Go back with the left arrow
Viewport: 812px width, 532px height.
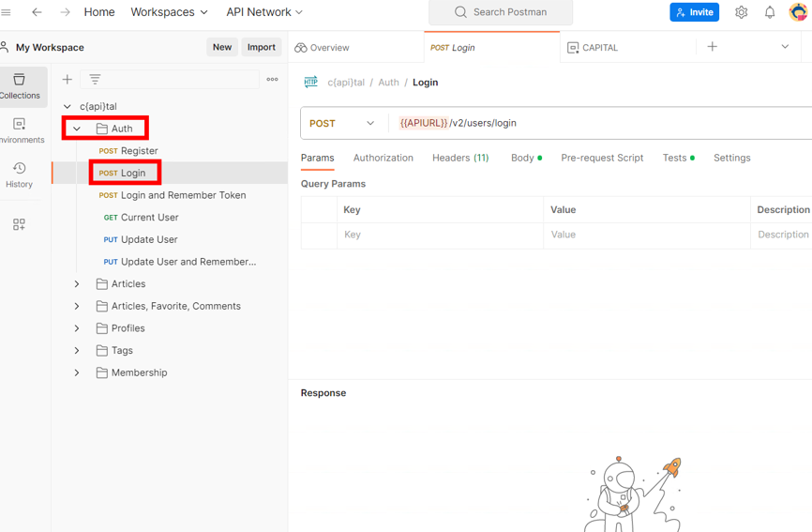point(37,12)
